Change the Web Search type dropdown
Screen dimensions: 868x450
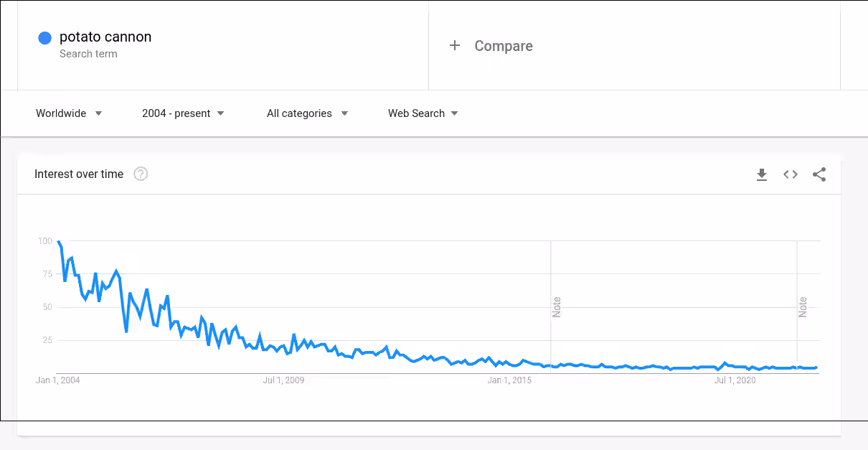coord(423,113)
